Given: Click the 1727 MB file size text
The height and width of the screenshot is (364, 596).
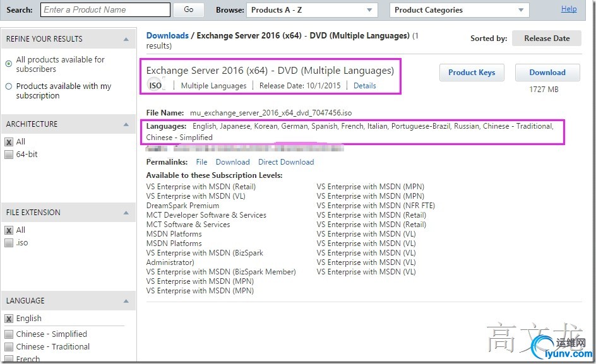Looking at the screenshot, I should (544, 90).
